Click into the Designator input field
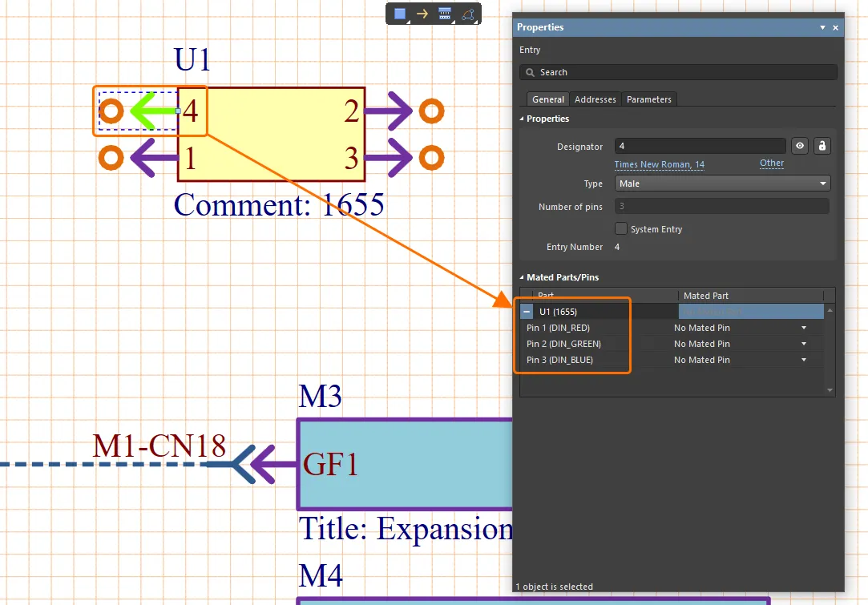Image resolution: width=868 pixels, height=605 pixels. pos(700,146)
